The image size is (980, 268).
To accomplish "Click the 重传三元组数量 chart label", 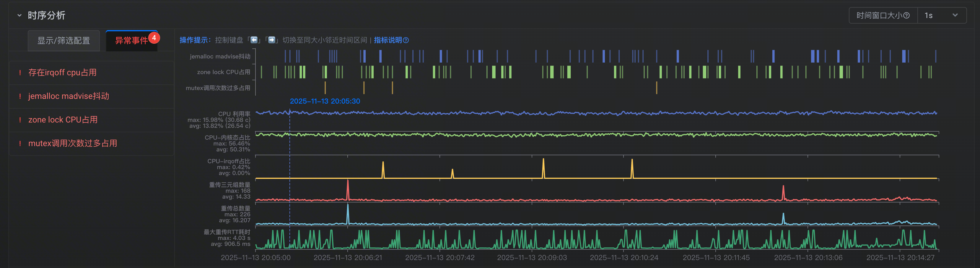I will click(x=230, y=184).
